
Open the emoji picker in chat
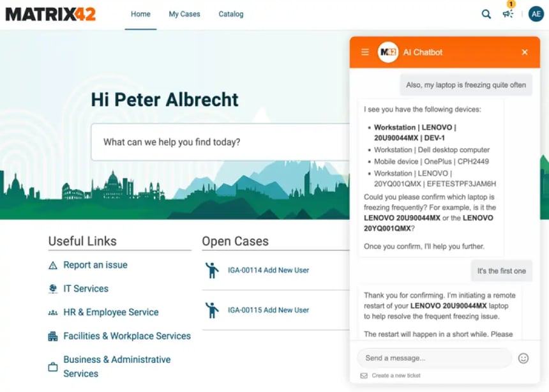click(x=523, y=358)
